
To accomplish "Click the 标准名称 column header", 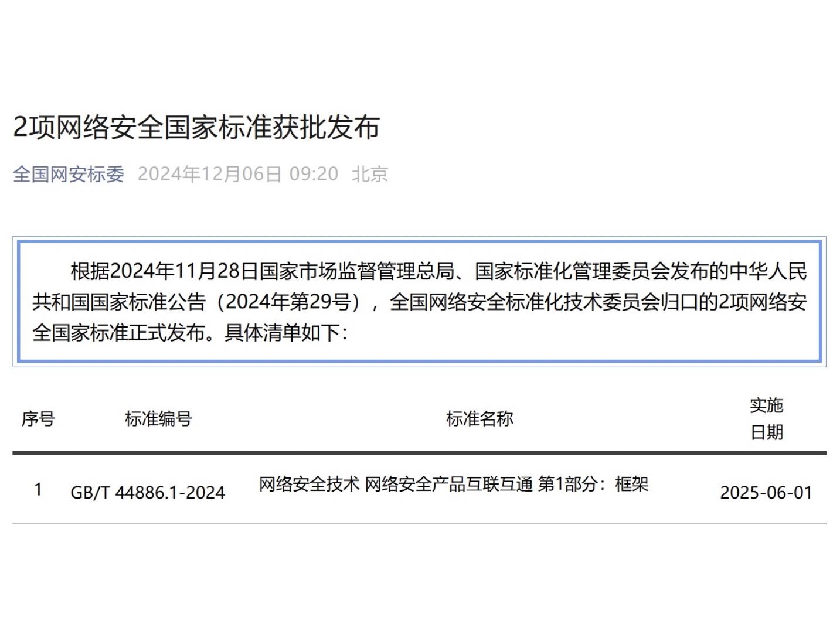I will 479,419.
